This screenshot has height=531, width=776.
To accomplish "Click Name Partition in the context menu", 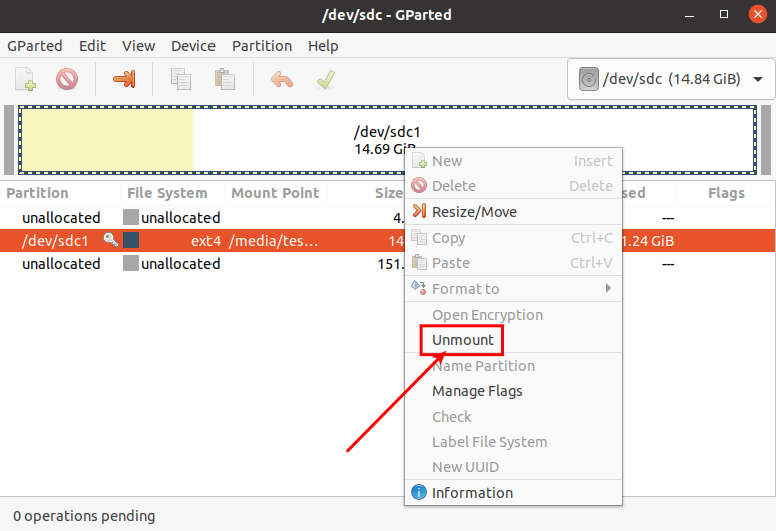I will tap(513, 366).
